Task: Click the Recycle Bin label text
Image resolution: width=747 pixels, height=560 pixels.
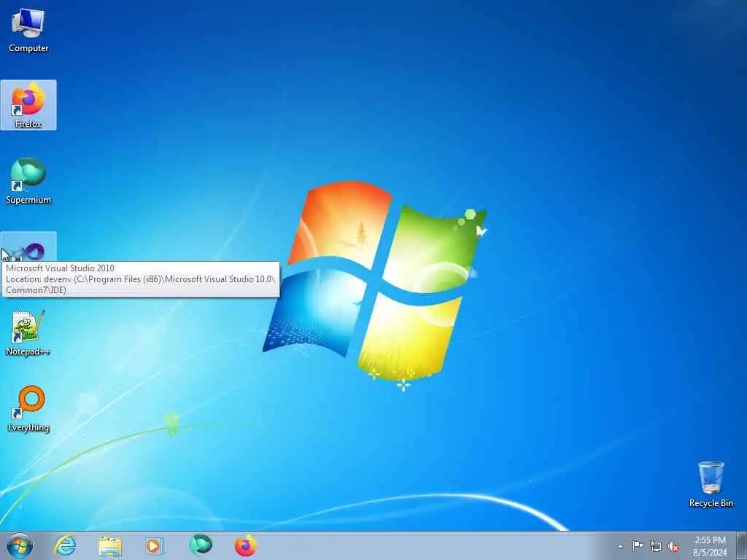Action: [711, 503]
